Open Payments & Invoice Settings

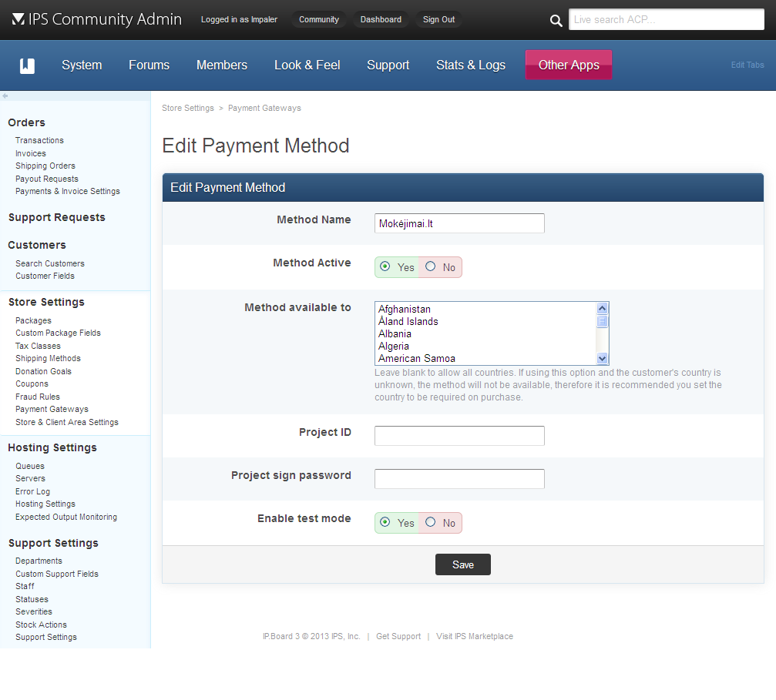(68, 192)
